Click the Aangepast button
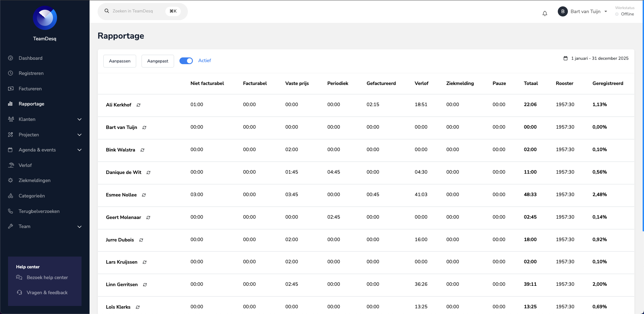The height and width of the screenshot is (314, 644). coord(158,61)
